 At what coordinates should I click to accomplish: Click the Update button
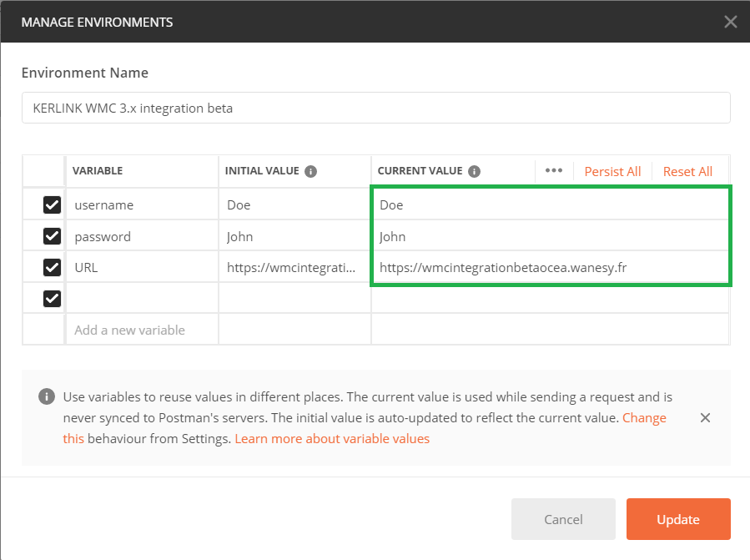pos(677,519)
